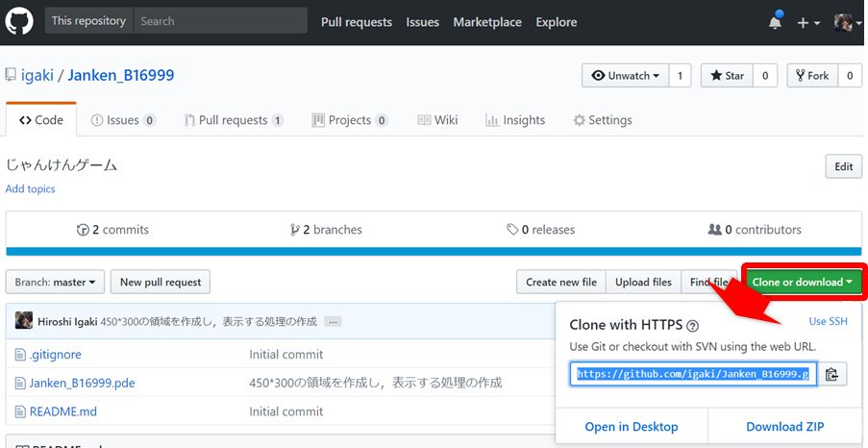View the 2 commits
The height and width of the screenshot is (448, 868).
tap(112, 229)
